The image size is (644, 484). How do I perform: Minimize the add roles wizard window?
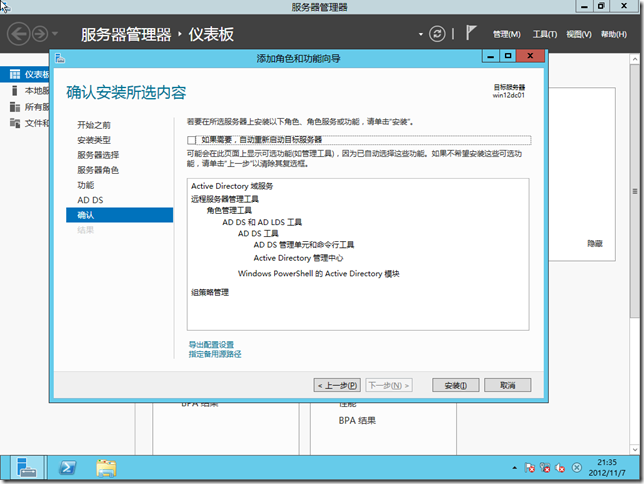(490, 56)
